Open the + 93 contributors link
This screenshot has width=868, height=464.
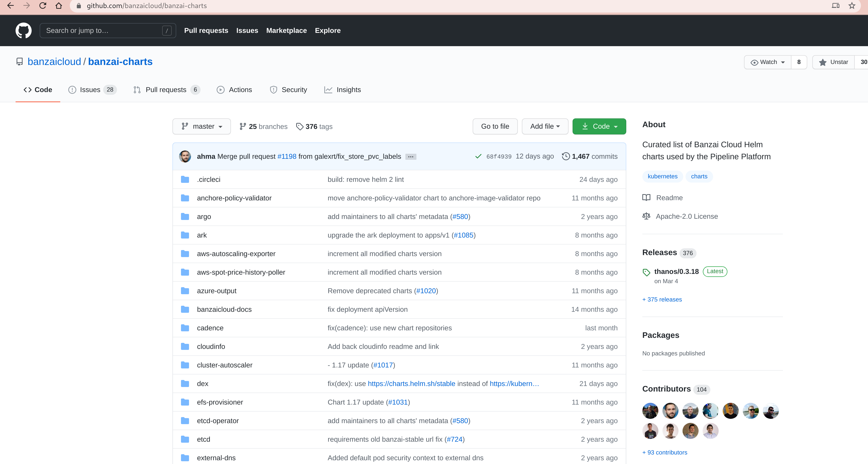[x=664, y=452]
